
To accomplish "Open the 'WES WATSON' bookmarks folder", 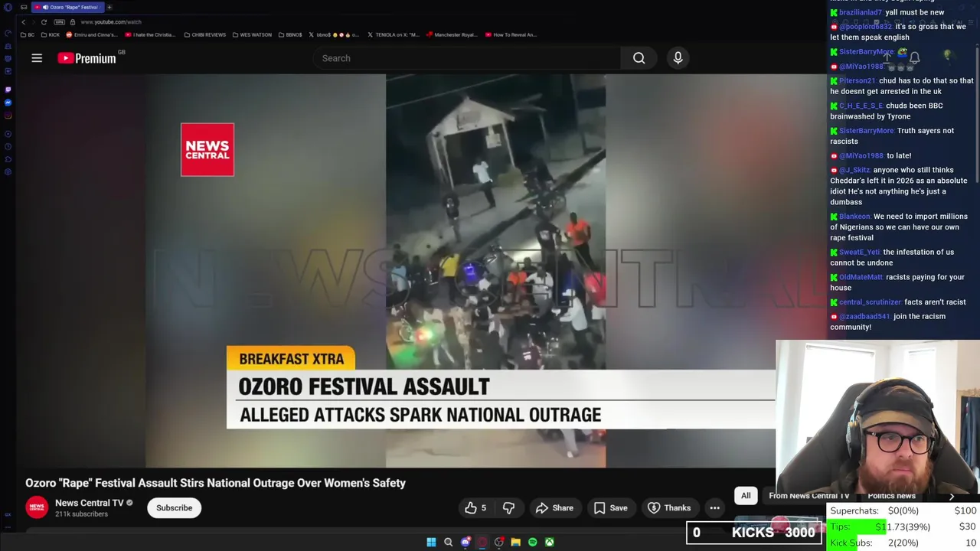I will point(252,34).
